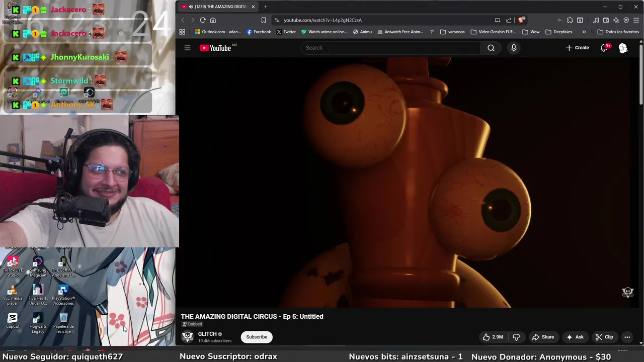Open more actions three-dot menu under video
This screenshot has height=362, width=644.
click(x=627, y=337)
